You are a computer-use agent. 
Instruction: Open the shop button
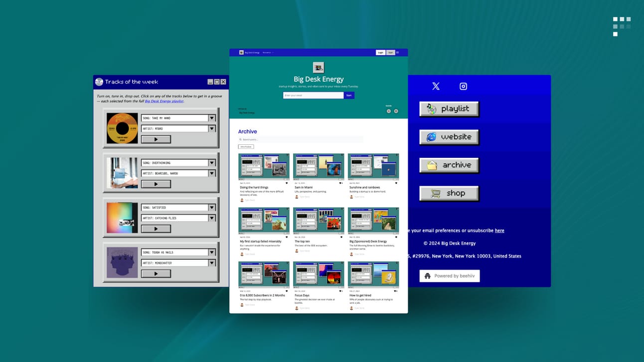(449, 193)
